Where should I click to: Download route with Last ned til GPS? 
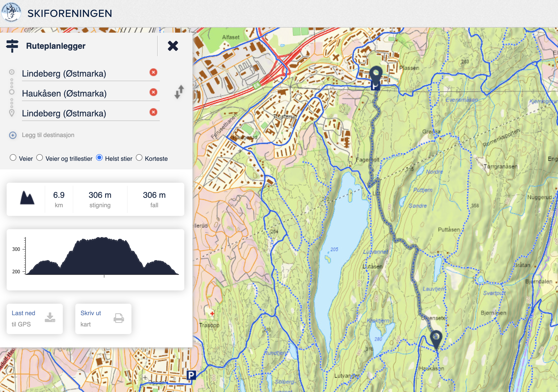(35, 319)
